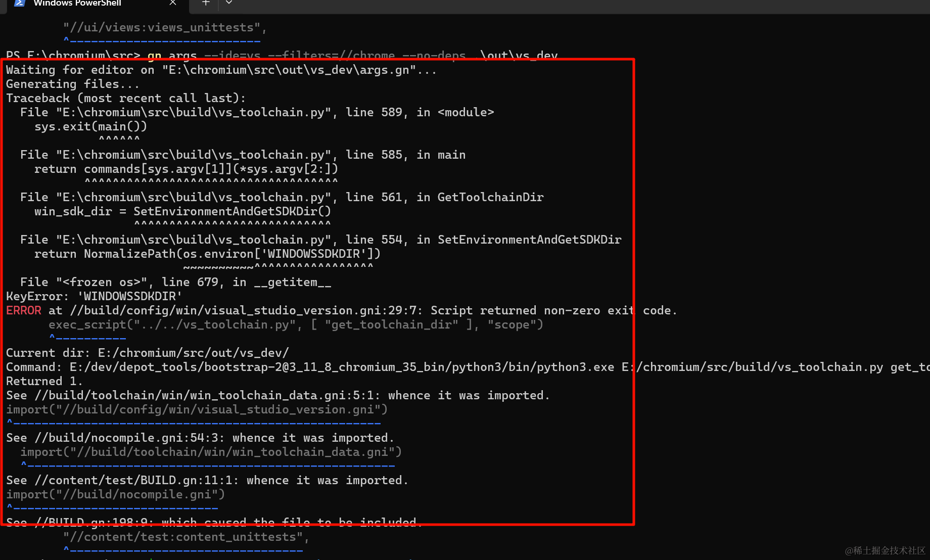Viewport: 930px width, 560px height.
Task: Click the PowerShell icon on the tab
Action: pos(19,3)
